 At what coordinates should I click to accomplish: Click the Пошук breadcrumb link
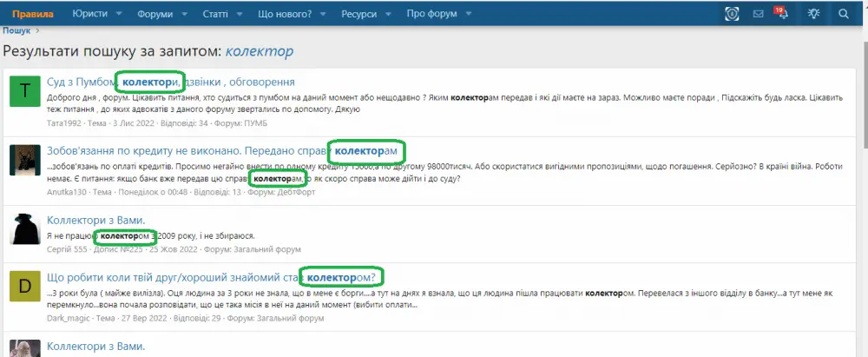click(x=16, y=30)
